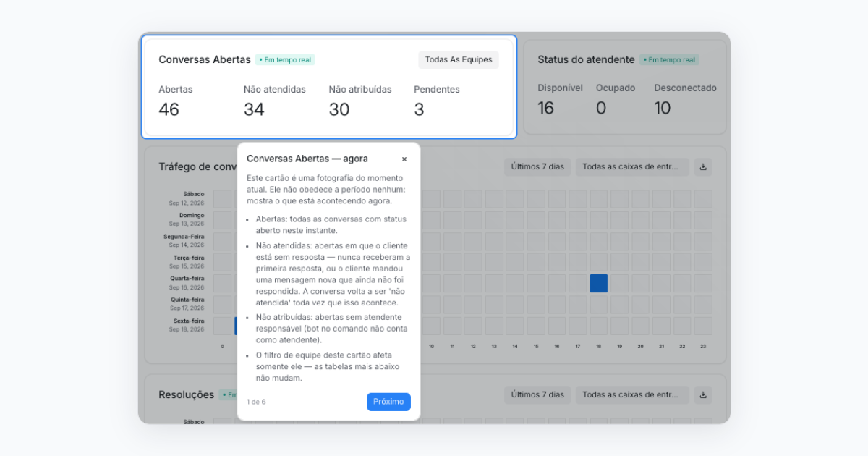
Task: Click the dark blue heatmap cell on Quarta-feira
Action: coord(598,283)
